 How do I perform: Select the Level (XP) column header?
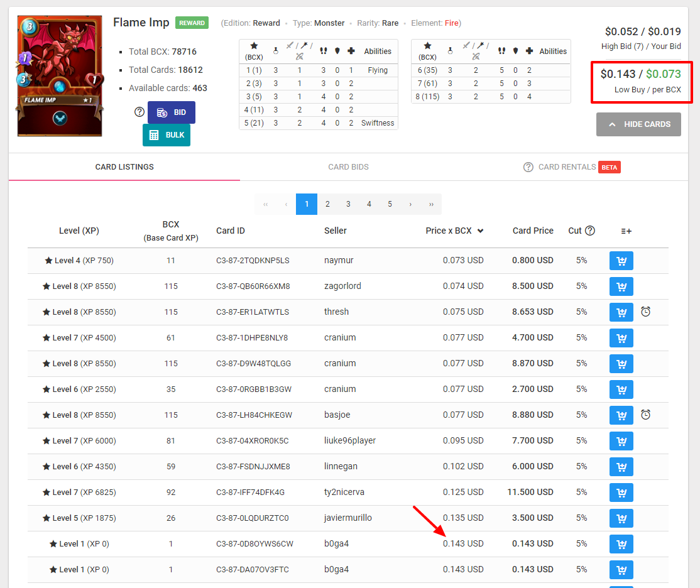coord(79,231)
